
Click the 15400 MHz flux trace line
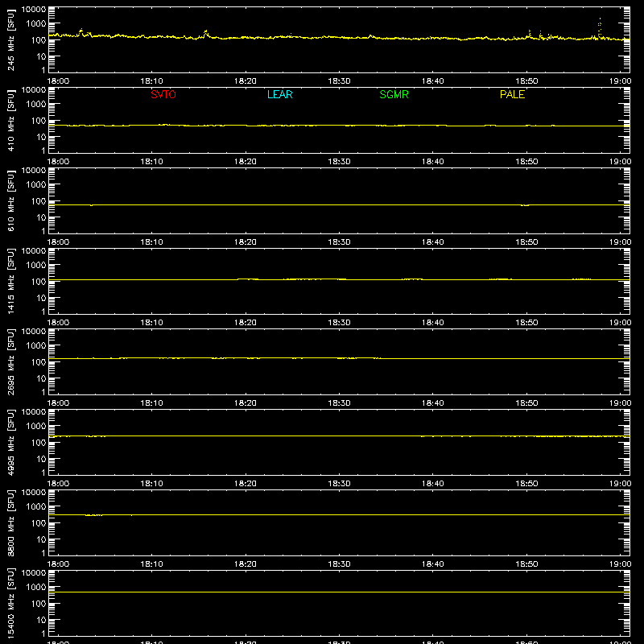[339, 592]
